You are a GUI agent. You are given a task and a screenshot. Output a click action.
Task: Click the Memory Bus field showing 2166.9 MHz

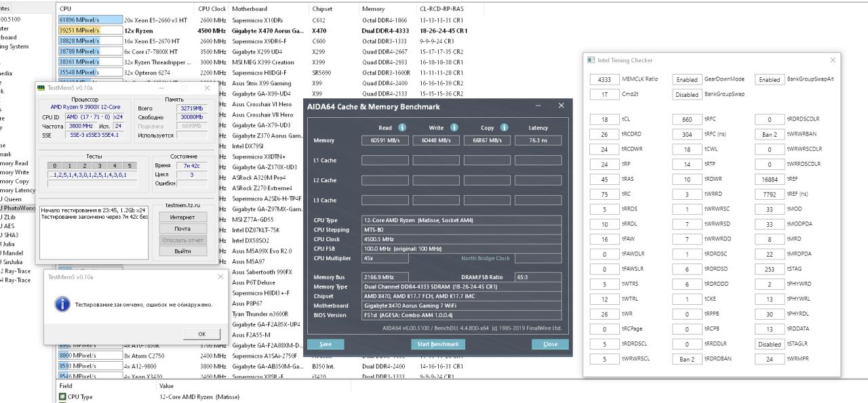click(x=384, y=277)
